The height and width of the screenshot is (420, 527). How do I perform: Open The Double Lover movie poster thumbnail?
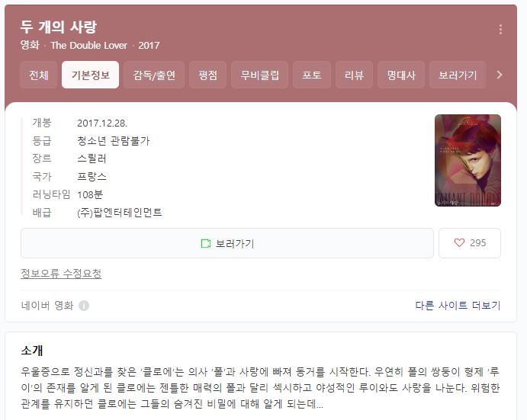point(468,160)
